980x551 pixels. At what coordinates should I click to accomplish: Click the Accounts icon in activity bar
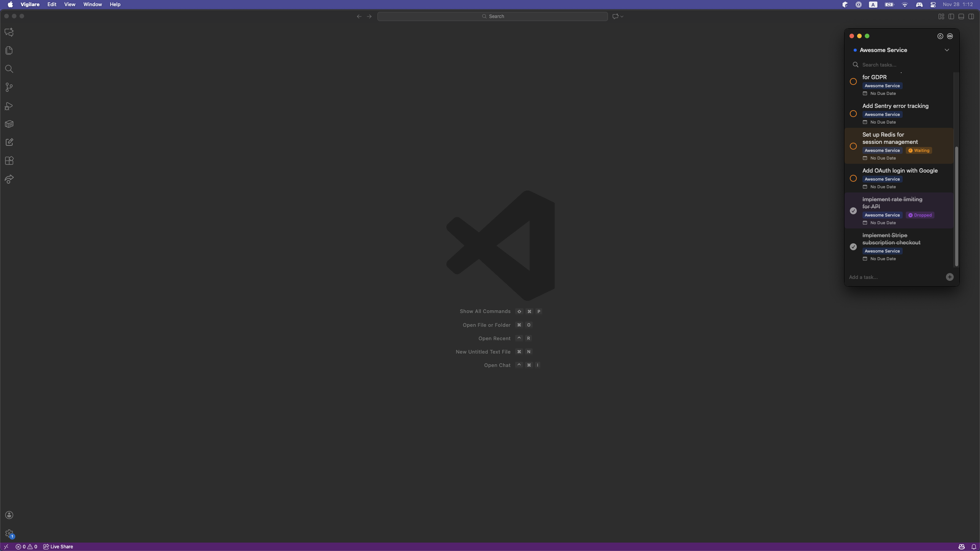(9, 515)
